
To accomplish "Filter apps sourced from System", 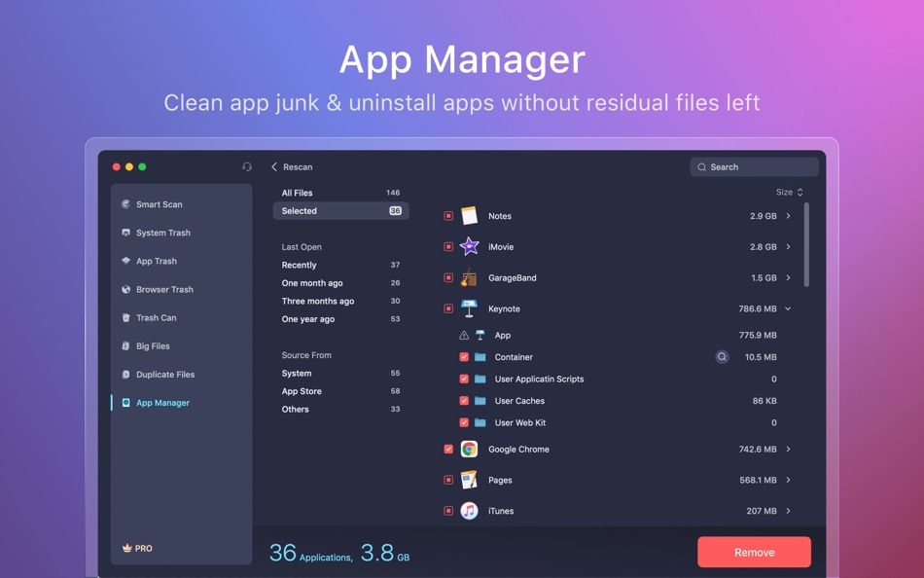I will tap(340, 374).
